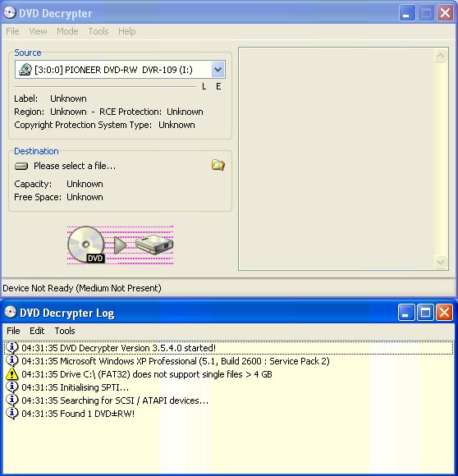
Task: Open the Mode menu in main window
Action: (67, 31)
